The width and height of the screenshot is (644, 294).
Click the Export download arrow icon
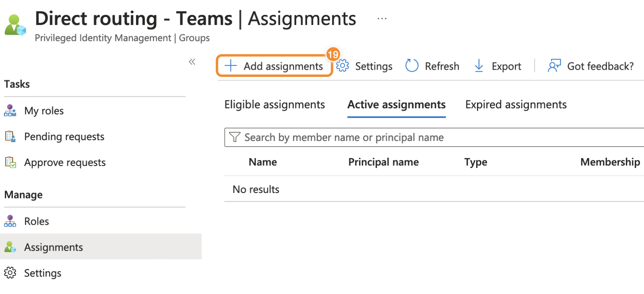[x=479, y=66]
